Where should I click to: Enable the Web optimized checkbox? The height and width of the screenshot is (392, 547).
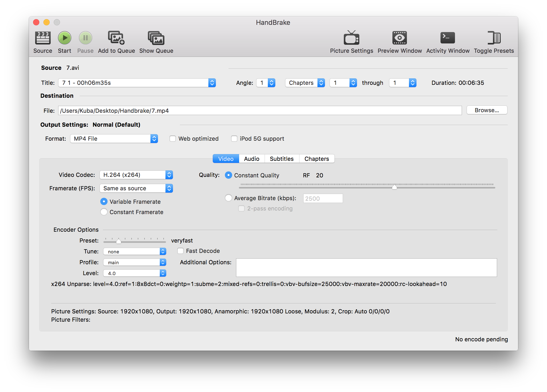click(x=173, y=139)
